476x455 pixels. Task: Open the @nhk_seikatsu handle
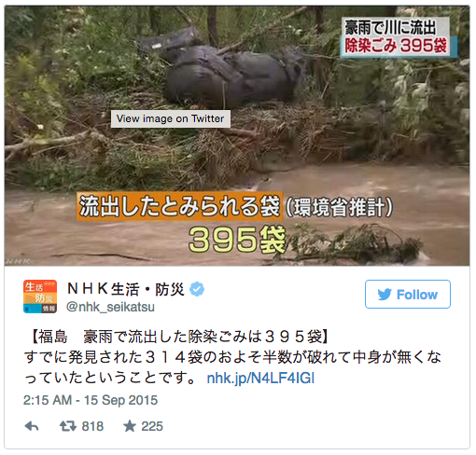tap(110, 307)
